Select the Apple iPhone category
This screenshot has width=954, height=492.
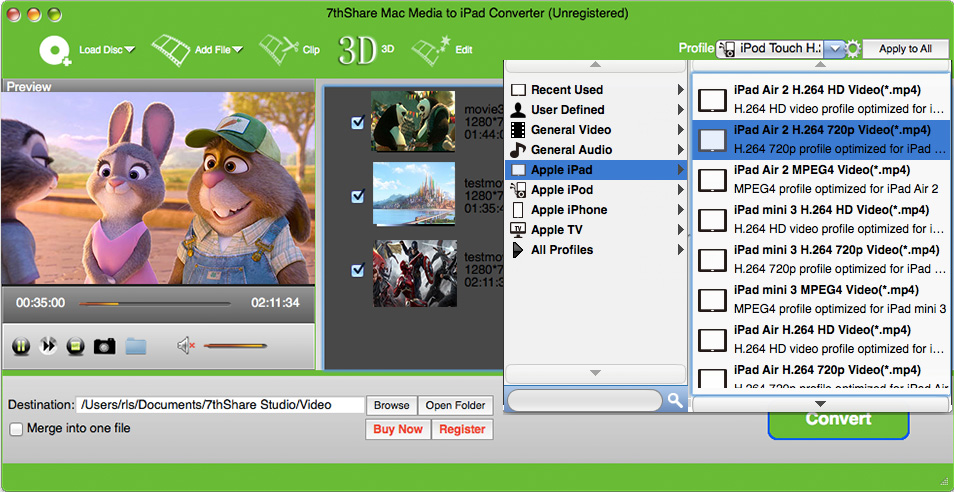[x=596, y=210]
